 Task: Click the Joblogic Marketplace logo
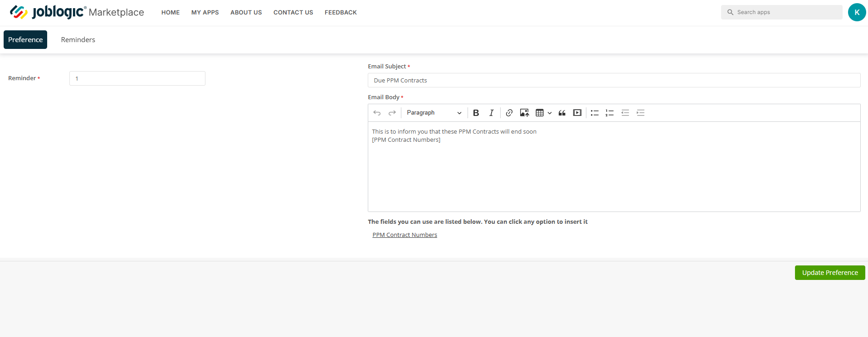point(77,12)
